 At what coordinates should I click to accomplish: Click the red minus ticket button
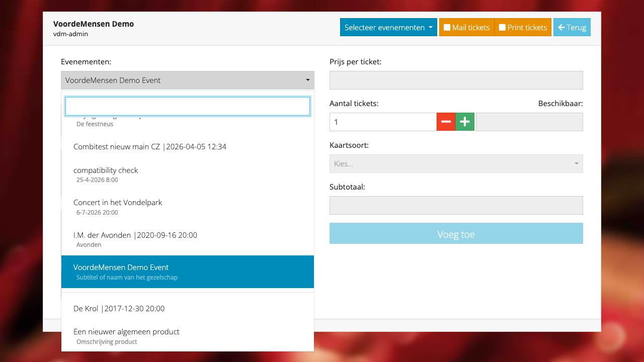[x=446, y=122]
